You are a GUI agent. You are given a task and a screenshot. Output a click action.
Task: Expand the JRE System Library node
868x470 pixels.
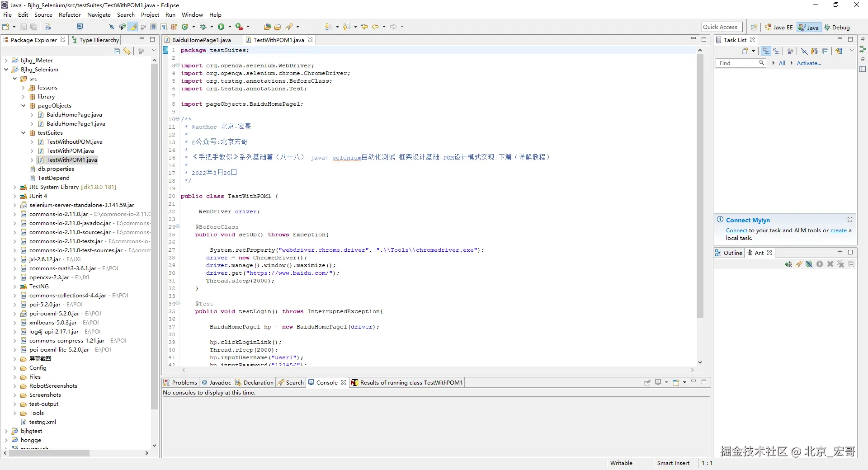pyautogui.click(x=14, y=187)
